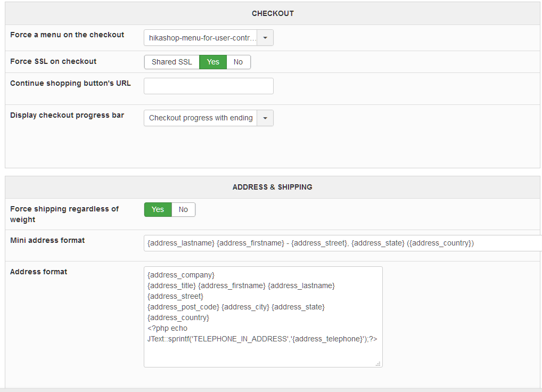Screen dimensions: 542x392
Task: Set Force SSL on checkout to Yes
Action: 213,62
